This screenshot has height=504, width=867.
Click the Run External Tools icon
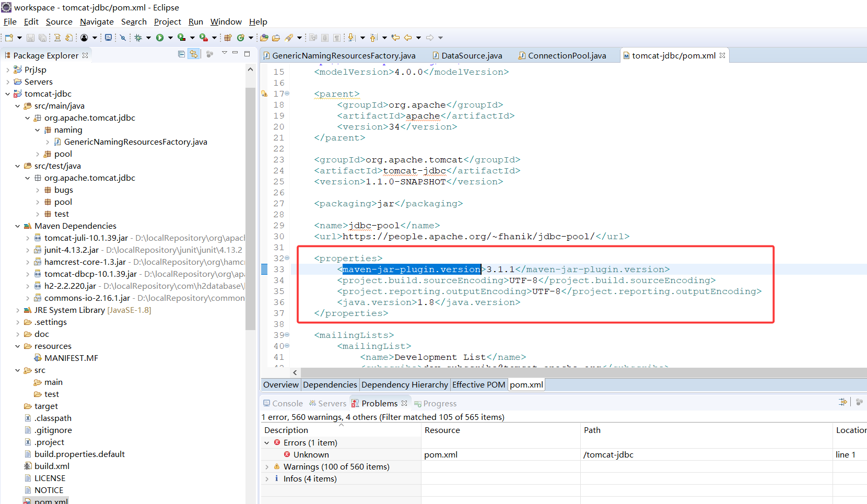(x=203, y=38)
